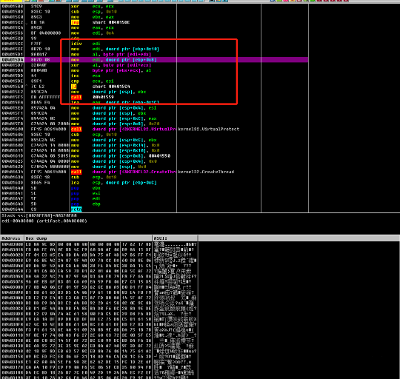Click the Stack ss: line in info pane
Viewport: 400px width, 379px height.
coord(39,216)
